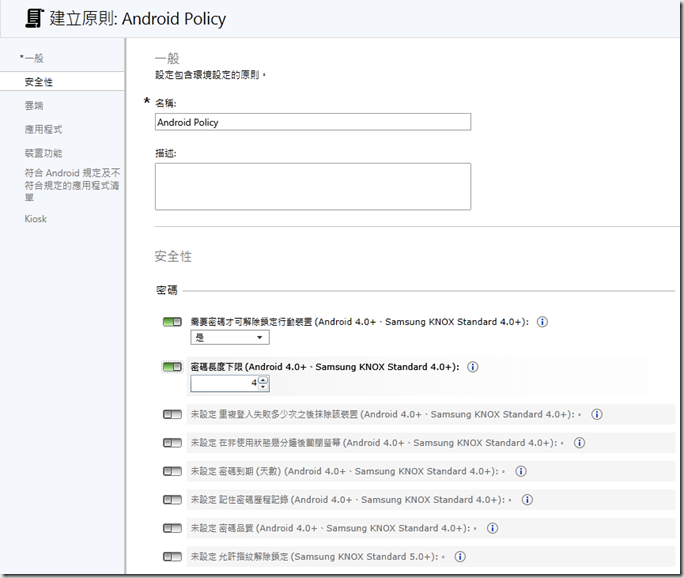
Task: Click info icon beside 需要密碼才可解除鎖定行動裝置
Action: click(x=543, y=323)
